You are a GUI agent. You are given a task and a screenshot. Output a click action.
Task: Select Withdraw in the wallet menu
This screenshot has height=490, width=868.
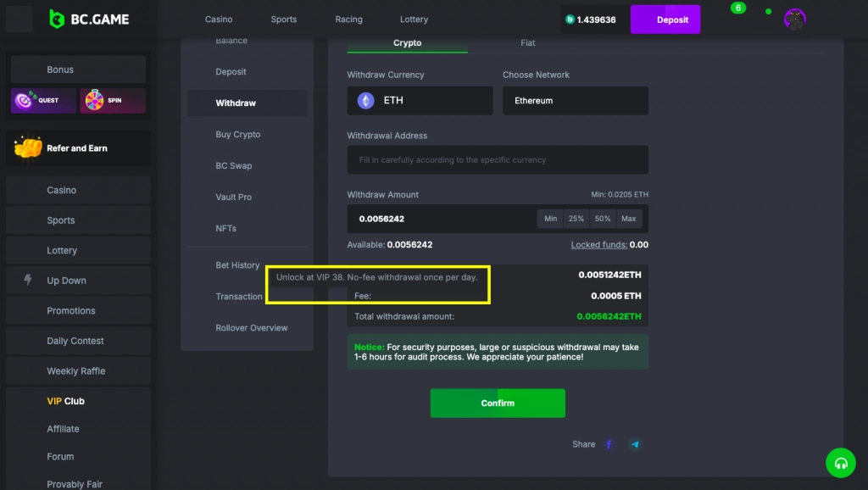247,103
